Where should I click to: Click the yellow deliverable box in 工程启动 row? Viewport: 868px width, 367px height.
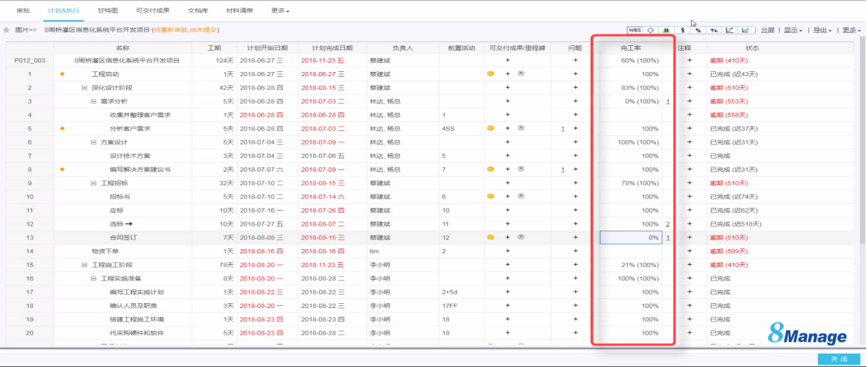tap(491, 73)
